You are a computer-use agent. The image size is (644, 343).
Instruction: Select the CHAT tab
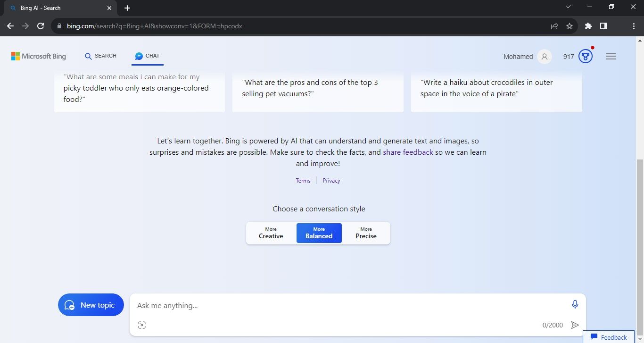click(x=148, y=56)
